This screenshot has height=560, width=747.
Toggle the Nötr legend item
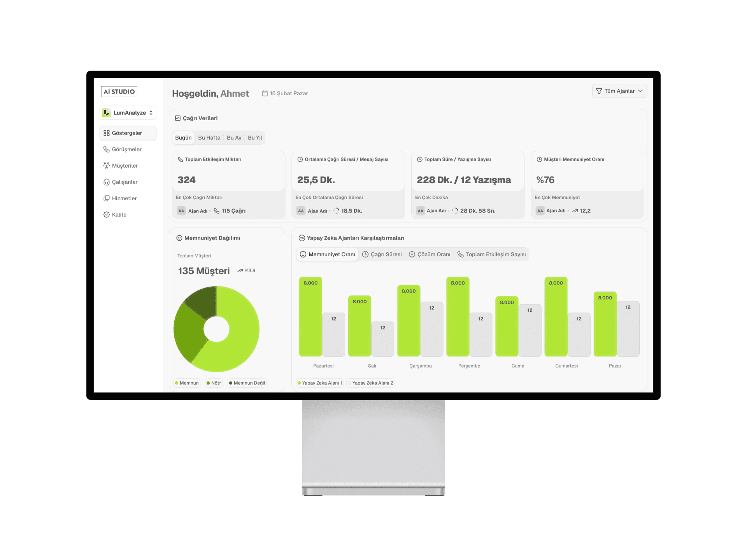click(x=214, y=383)
